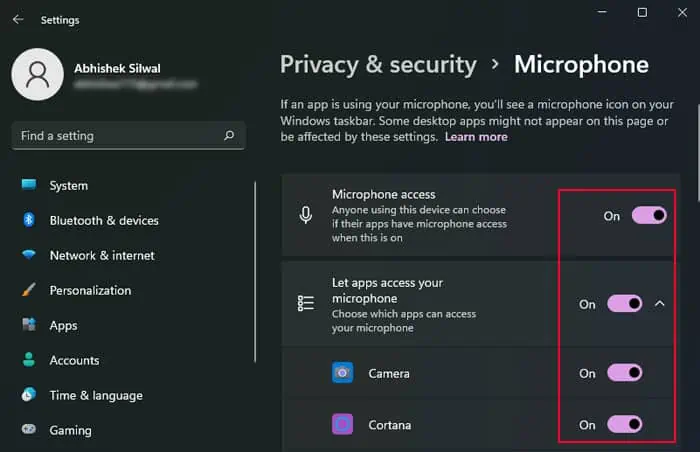Select the Gaming category in sidebar
Screen dimensions: 700x452
click(70, 430)
